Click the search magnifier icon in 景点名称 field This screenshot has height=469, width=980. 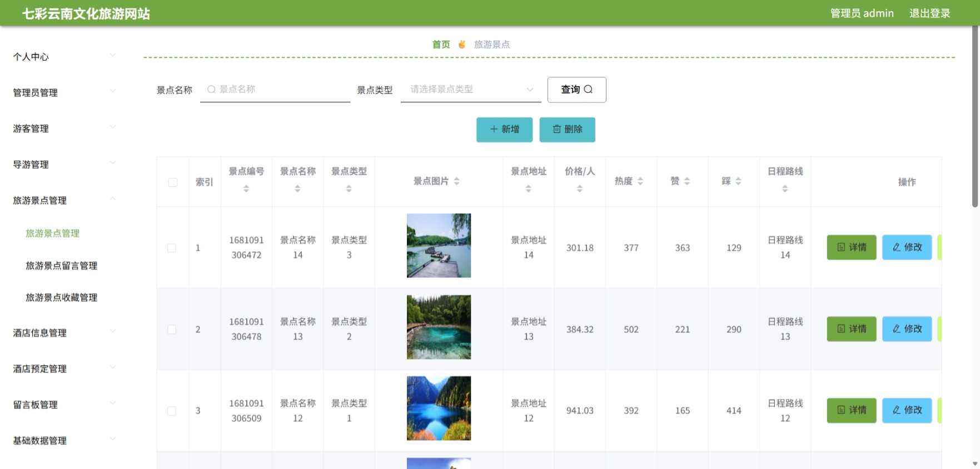(x=211, y=89)
